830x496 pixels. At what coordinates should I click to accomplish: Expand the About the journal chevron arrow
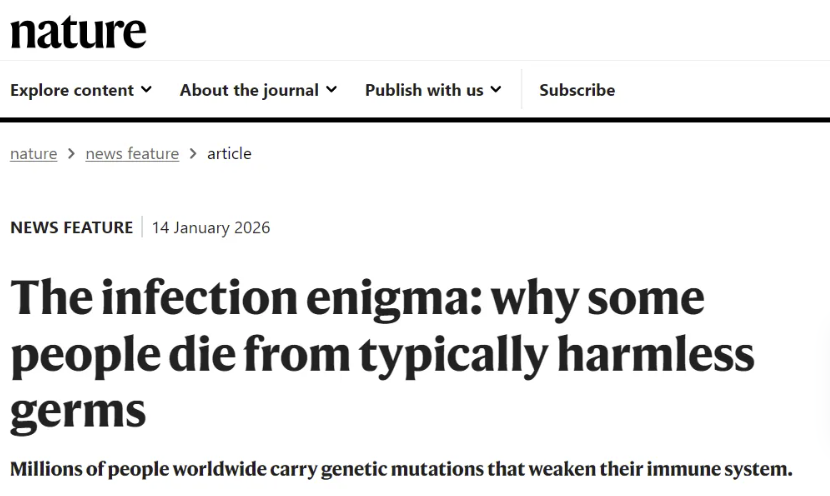(x=332, y=90)
